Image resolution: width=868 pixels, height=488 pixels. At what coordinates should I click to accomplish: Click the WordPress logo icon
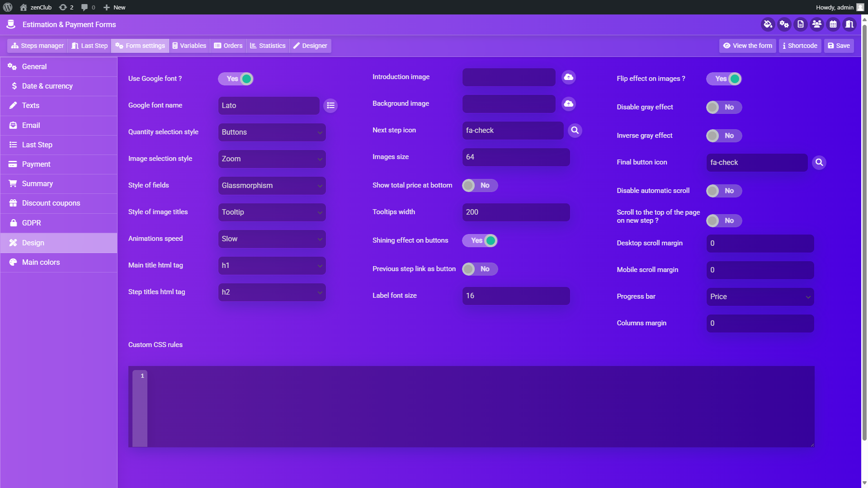pyautogui.click(x=8, y=7)
